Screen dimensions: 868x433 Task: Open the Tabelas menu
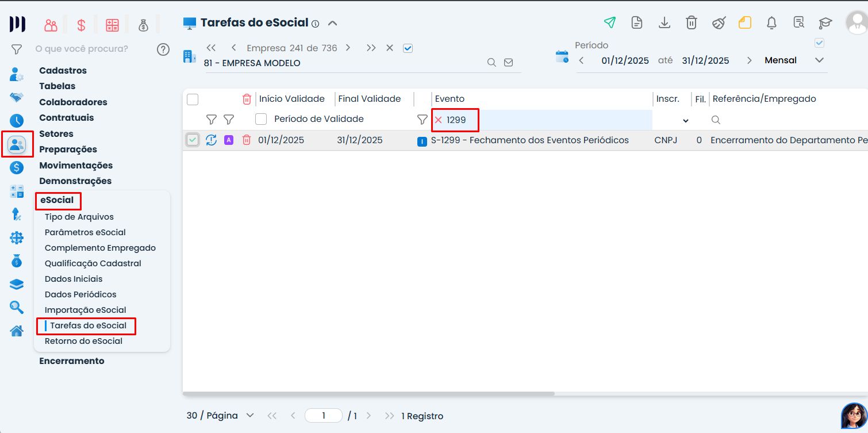pos(57,86)
